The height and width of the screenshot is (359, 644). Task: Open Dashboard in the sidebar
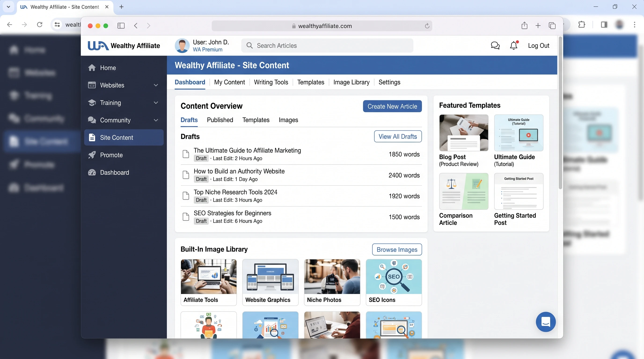(124, 172)
